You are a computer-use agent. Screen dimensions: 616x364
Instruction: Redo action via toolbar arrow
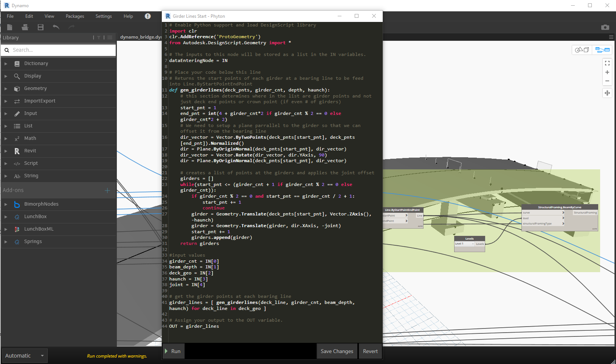click(x=71, y=27)
